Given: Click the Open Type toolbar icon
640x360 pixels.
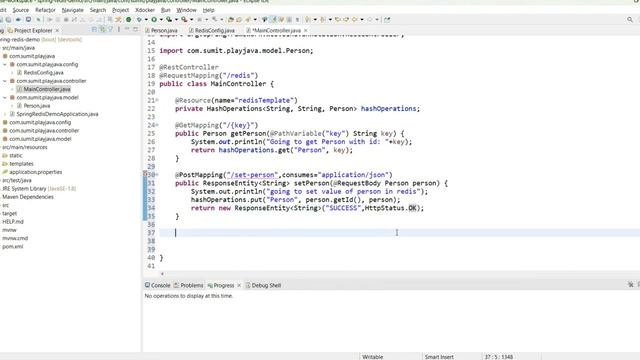Looking at the screenshot, I should tap(231, 19).
